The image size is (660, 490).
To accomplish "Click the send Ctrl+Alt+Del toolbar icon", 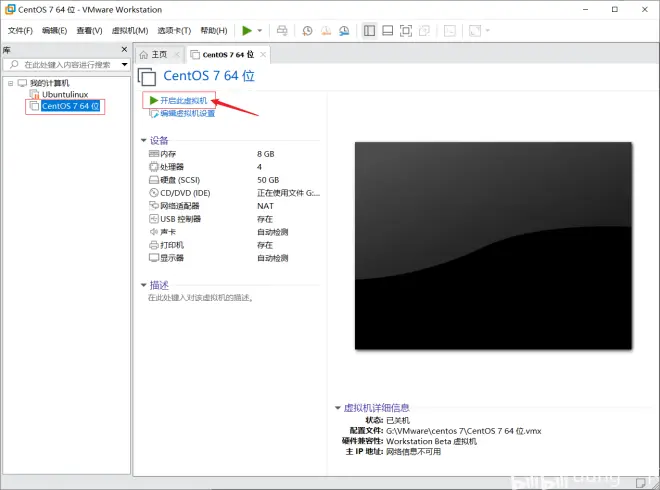I will [x=282, y=30].
